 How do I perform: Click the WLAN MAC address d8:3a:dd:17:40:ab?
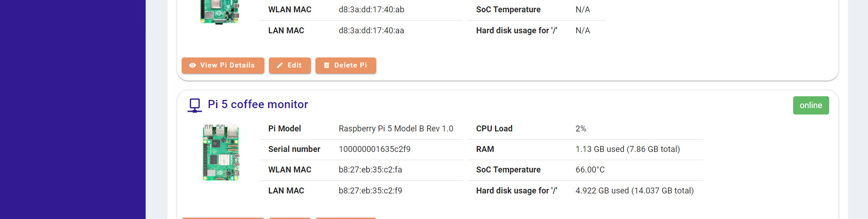(371, 10)
